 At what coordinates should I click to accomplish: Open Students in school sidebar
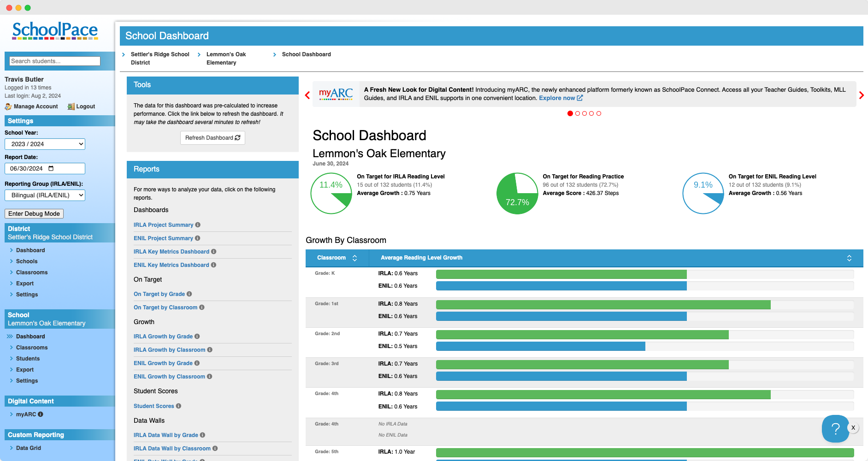click(x=28, y=359)
